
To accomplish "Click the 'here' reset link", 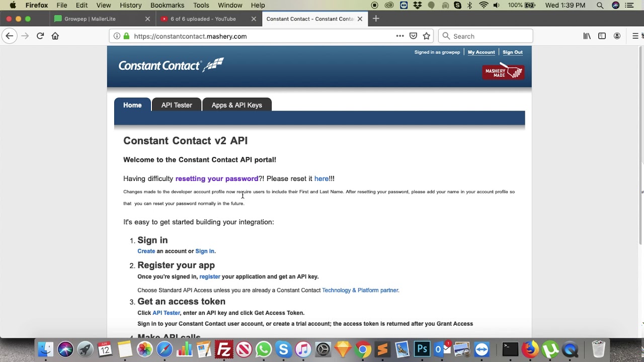I will (x=321, y=178).
